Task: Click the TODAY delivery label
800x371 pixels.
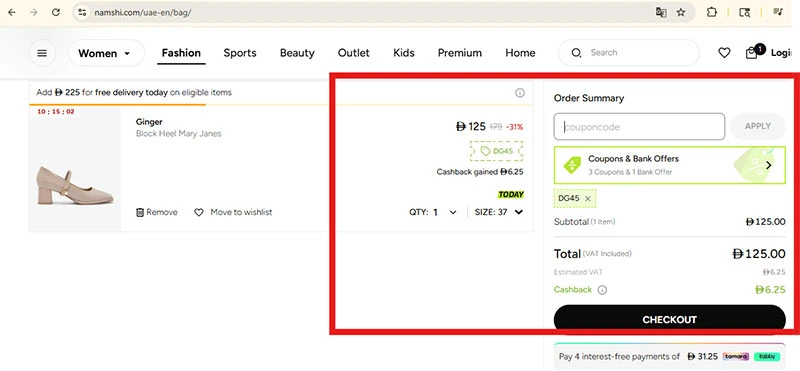Action: 511,194
